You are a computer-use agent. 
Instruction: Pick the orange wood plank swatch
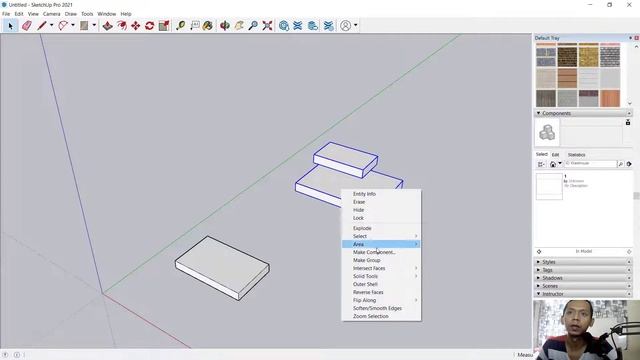[610, 98]
